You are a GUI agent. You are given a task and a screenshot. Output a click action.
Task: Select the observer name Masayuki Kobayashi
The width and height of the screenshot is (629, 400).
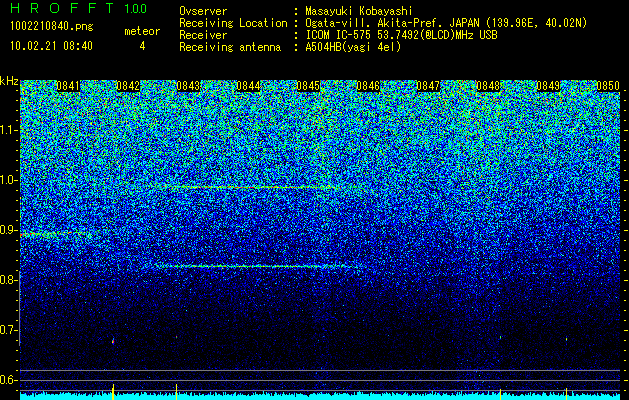point(359,11)
